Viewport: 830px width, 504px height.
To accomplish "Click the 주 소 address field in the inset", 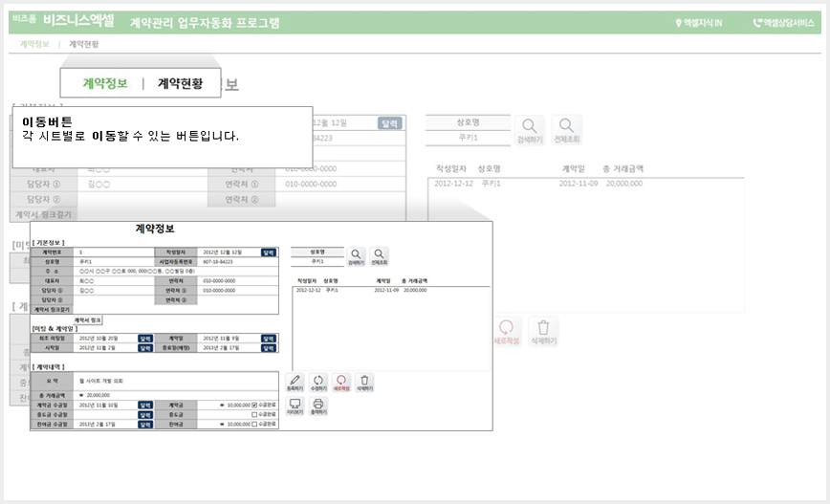I will click(176, 271).
